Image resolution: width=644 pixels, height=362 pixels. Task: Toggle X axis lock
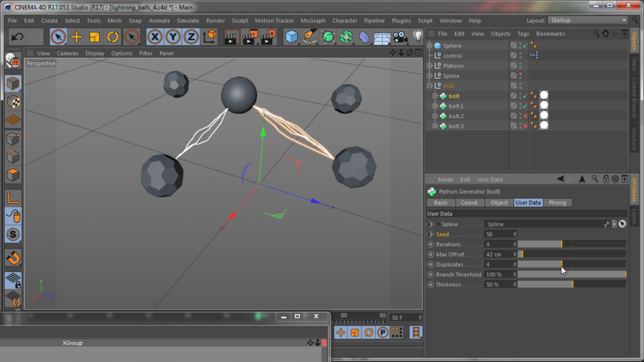tap(155, 37)
